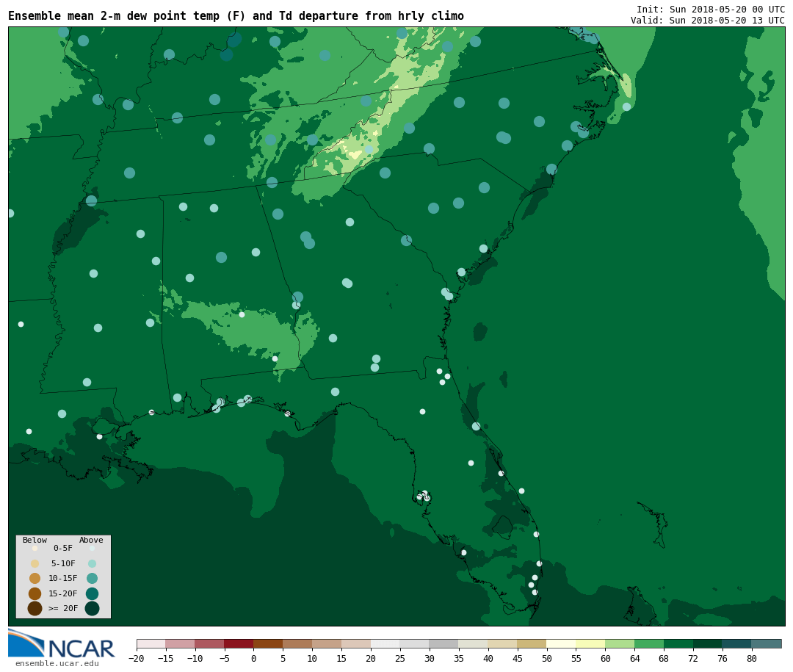The width and height of the screenshot is (793, 672).
Task: Click the '5-10F' legend label
Action: 63,563
